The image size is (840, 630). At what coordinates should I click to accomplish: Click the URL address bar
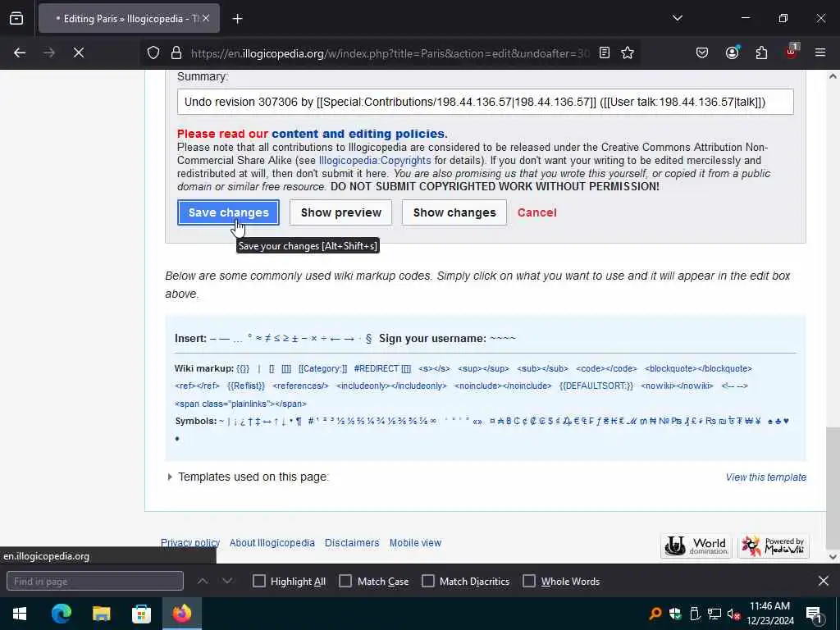click(x=390, y=53)
